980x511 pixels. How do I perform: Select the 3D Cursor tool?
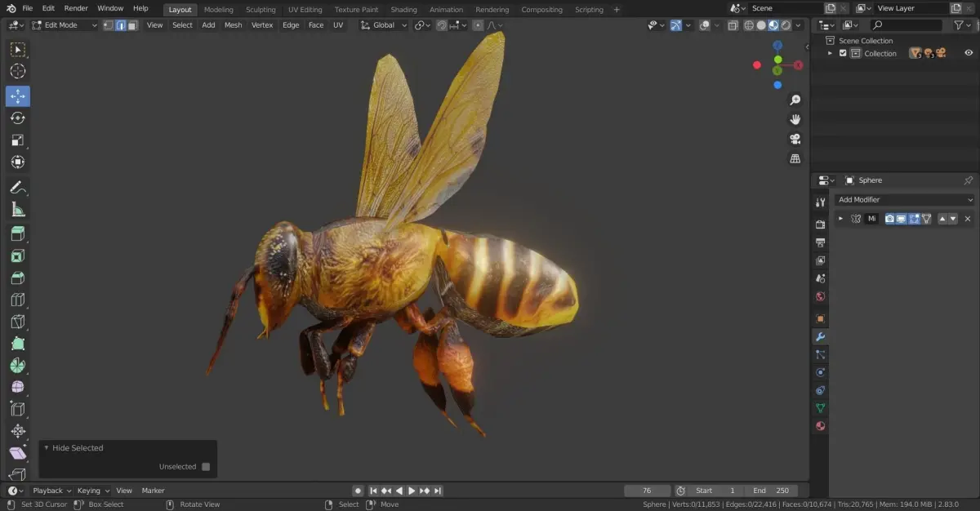18,71
